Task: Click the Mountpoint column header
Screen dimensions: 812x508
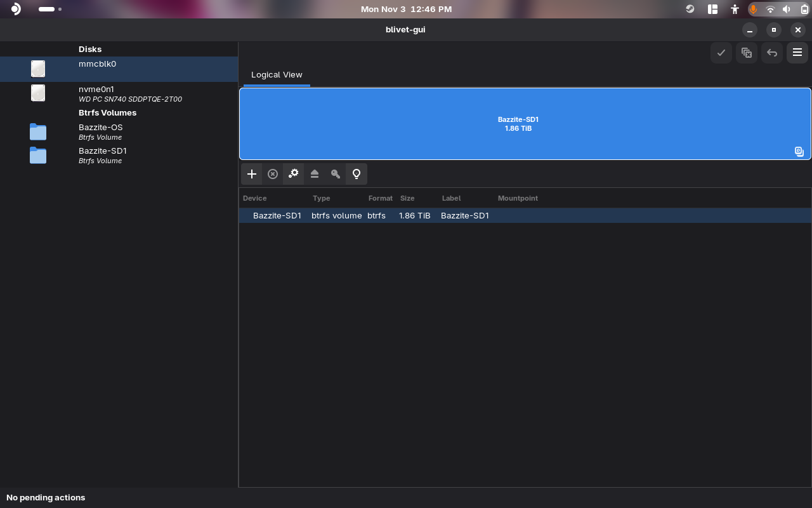Action: (518, 198)
